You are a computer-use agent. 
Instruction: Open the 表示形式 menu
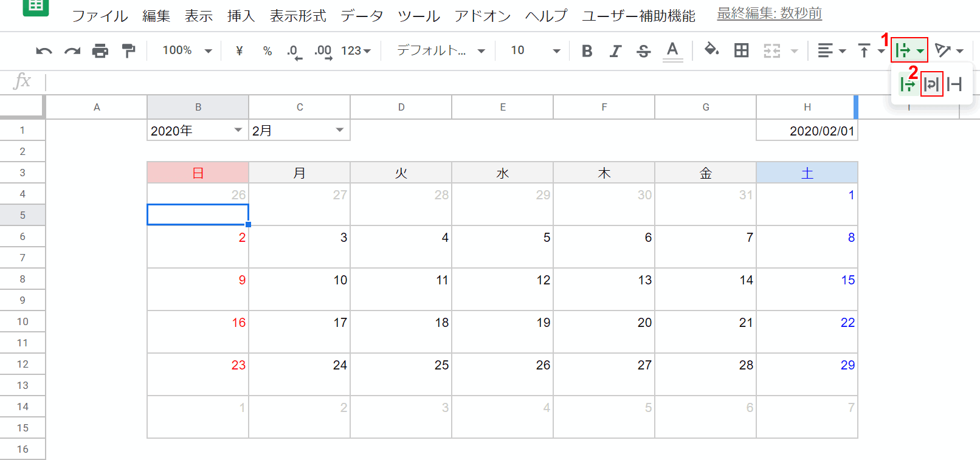coord(298,16)
